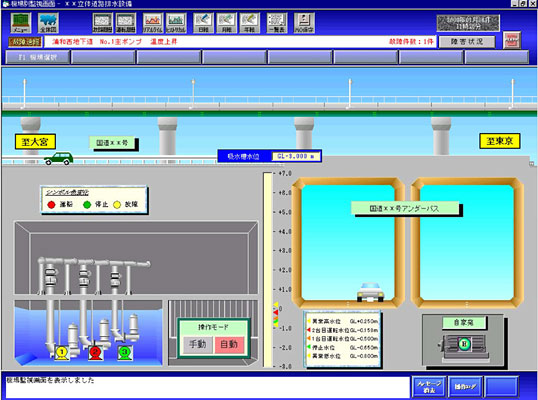538x400 pixels.
Task: Click the legend panel title above 運転
Action: point(67,192)
